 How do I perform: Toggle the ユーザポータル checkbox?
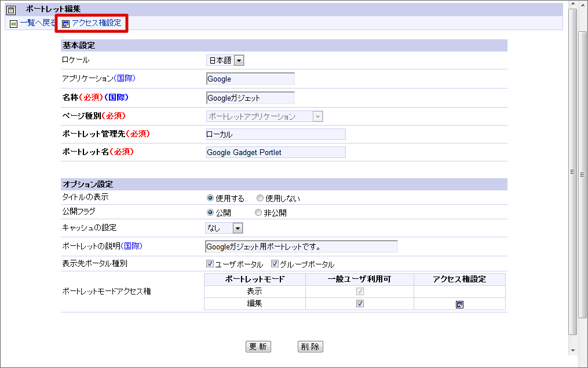[210, 263]
